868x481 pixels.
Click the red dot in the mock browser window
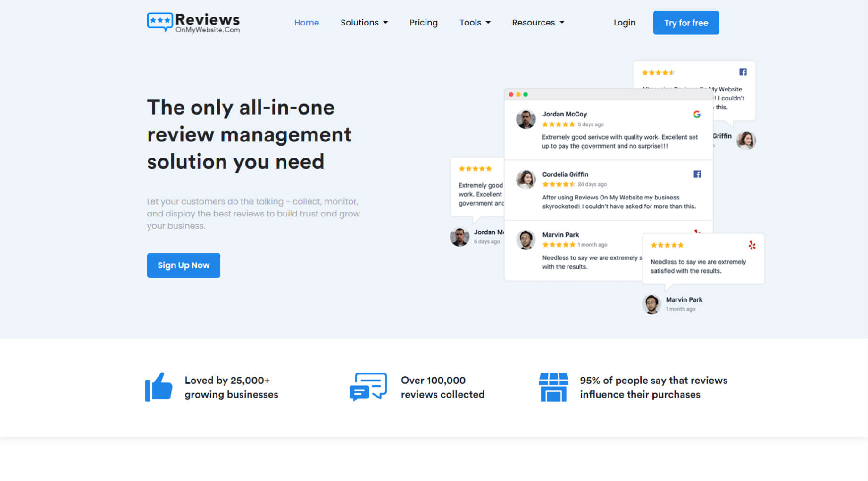click(511, 94)
